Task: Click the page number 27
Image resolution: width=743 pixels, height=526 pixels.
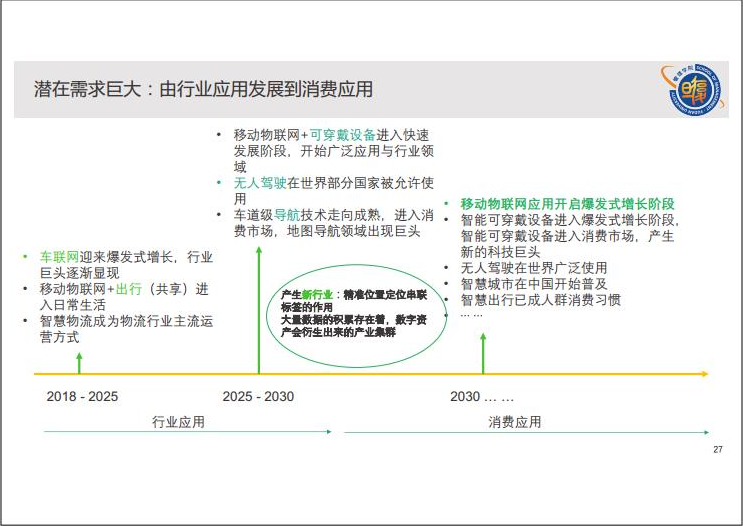Action: 717,450
